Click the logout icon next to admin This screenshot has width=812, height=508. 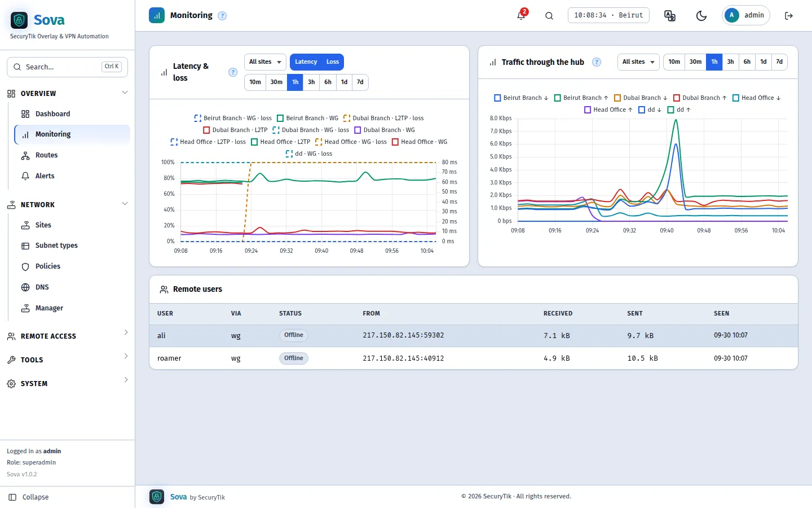coord(789,16)
